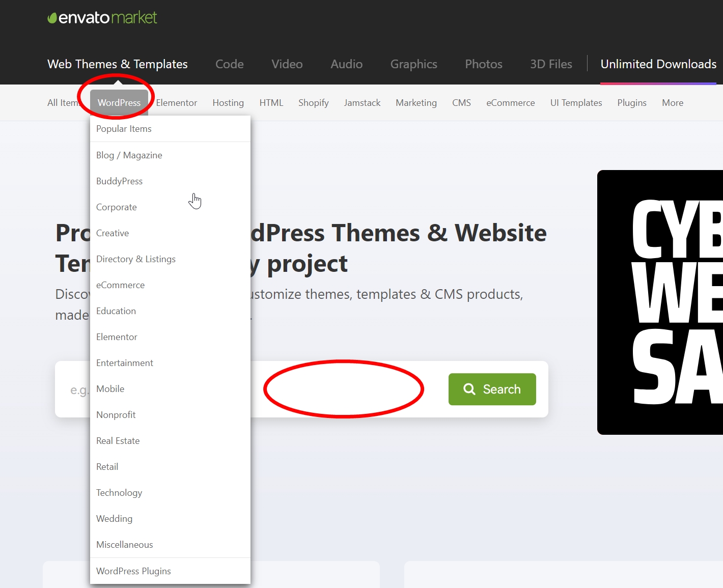Open the Elementor category

[x=177, y=103]
